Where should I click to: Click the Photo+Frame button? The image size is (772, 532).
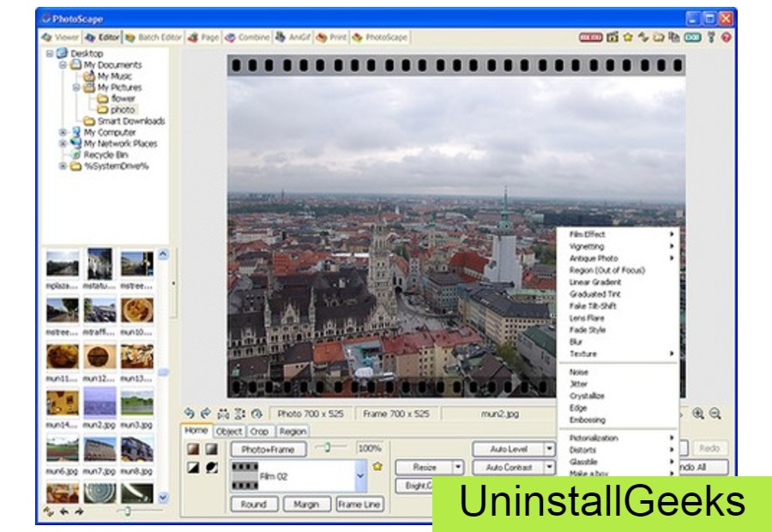point(268,450)
